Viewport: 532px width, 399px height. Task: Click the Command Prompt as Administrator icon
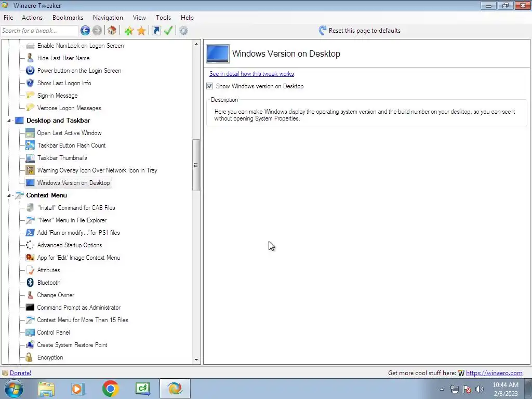pyautogui.click(x=30, y=308)
